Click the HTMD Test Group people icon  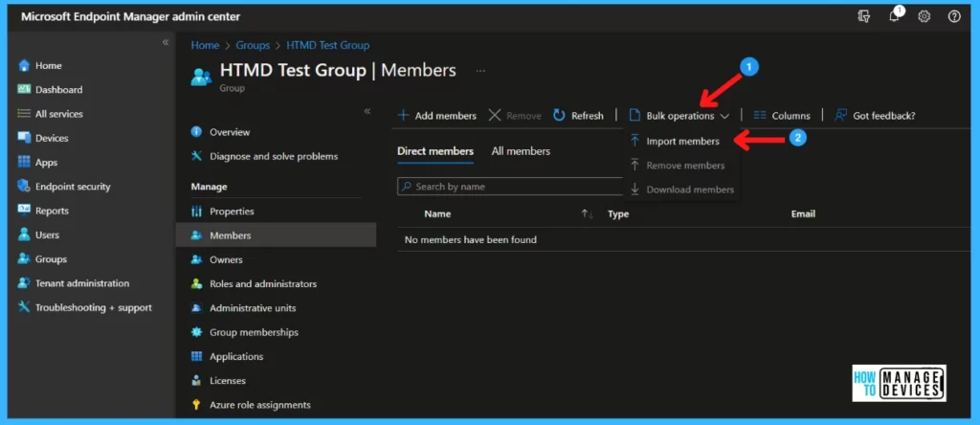[201, 77]
